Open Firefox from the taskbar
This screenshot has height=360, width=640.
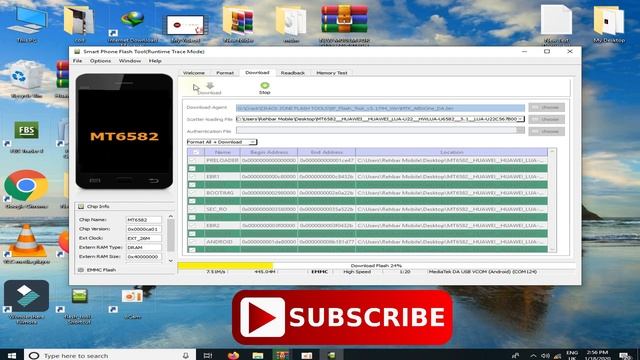pyautogui.click(x=233, y=355)
